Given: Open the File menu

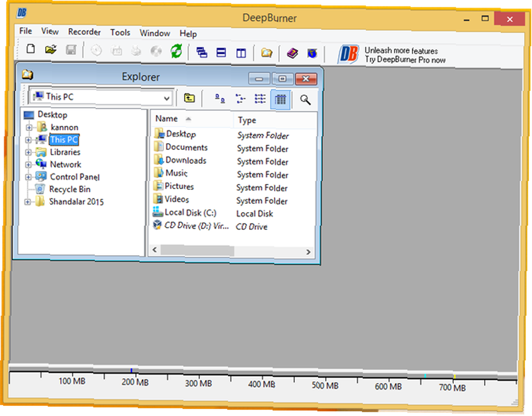Looking at the screenshot, I should click(x=26, y=31).
